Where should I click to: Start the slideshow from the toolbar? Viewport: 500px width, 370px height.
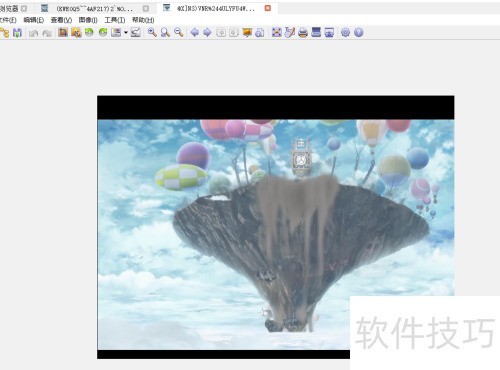[x=247, y=32]
